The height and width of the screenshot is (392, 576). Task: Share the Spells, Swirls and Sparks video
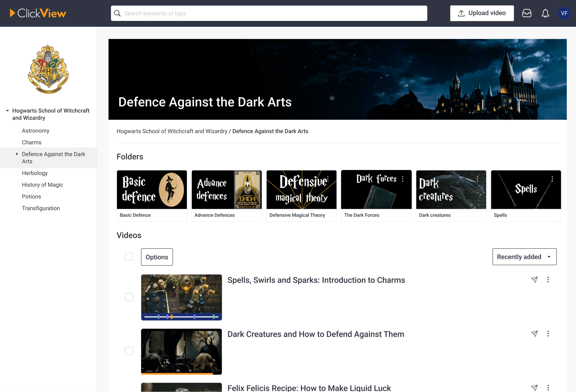535,280
